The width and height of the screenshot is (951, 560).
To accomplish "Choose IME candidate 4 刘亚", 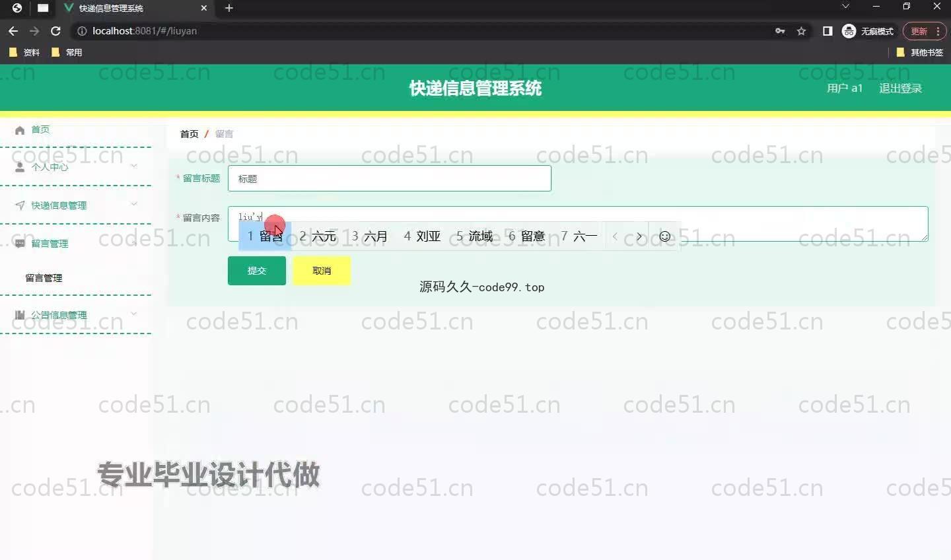I will (422, 236).
